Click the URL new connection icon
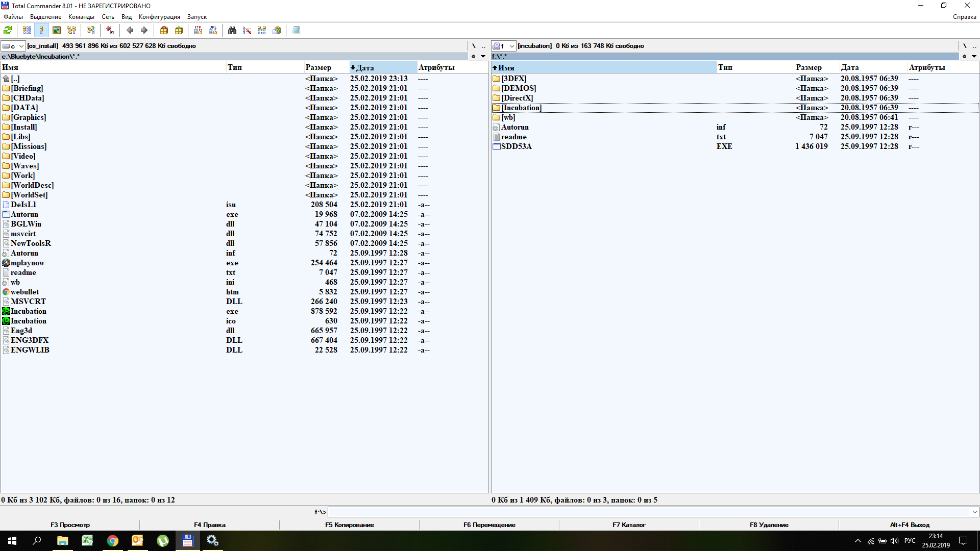Screen dimensions: 980x551 pyautogui.click(x=213, y=30)
